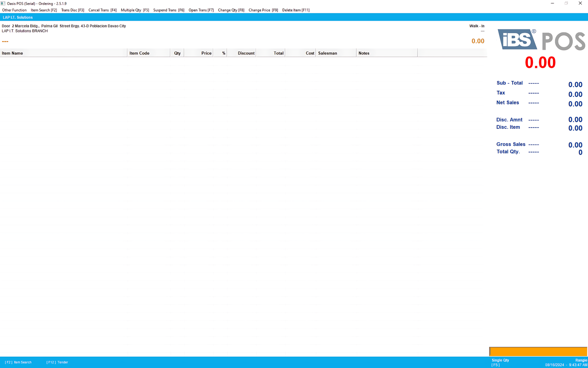Click the orange barcode input field
The image size is (588, 368).
click(538, 351)
